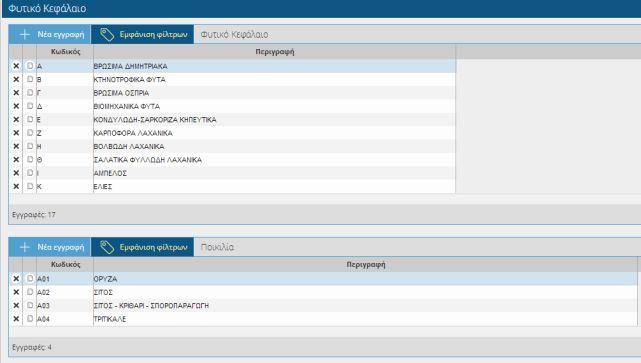Delete row ΒΡΩΣΙΜΑ ΔΗΜΗΤΡΙΑΚΑ with X icon
The height and width of the screenshot is (363, 641).
[16, 66]
